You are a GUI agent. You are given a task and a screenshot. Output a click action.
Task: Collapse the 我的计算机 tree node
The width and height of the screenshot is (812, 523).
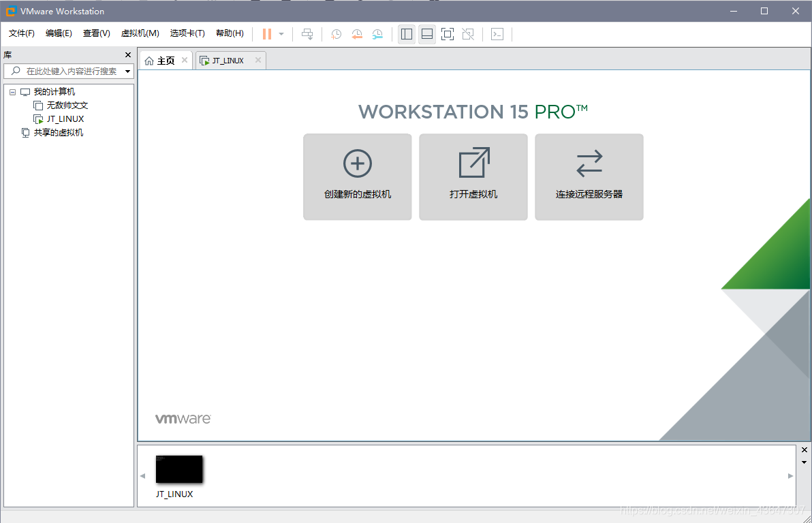point(12,92)
